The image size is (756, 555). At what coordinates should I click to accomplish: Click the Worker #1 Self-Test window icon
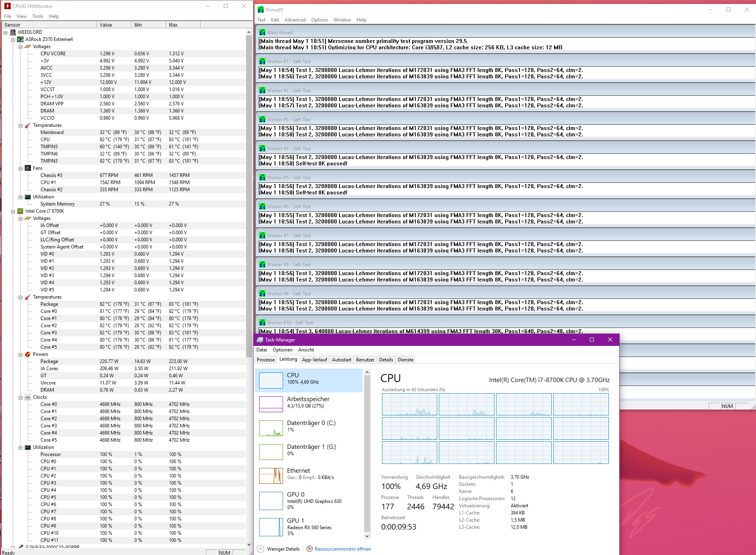(x=262, y=62)
